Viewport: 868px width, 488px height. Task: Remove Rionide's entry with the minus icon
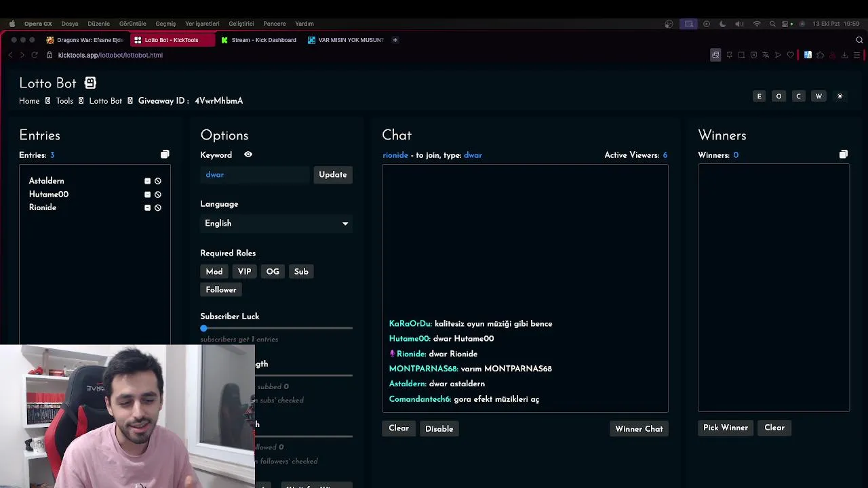click(147, 207)
